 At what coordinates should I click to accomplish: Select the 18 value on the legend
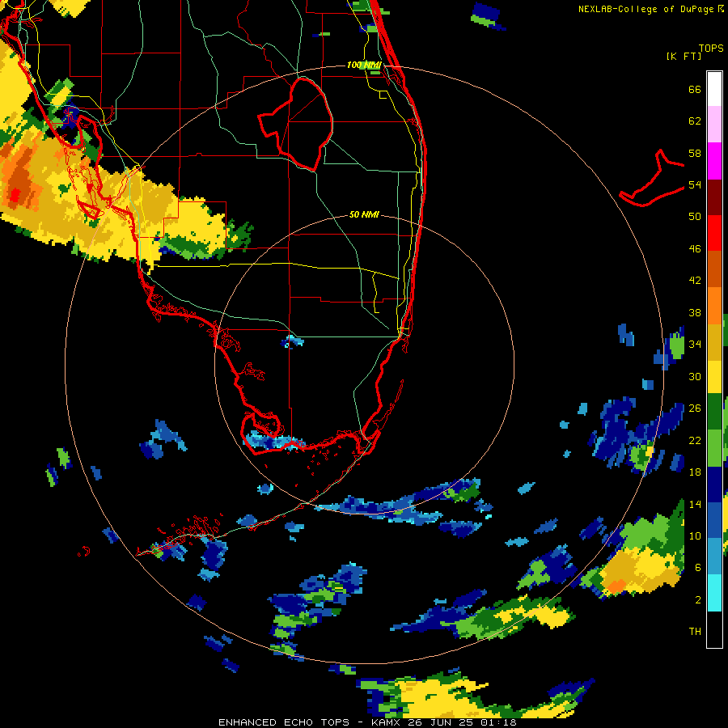click(x=695, y=472)
